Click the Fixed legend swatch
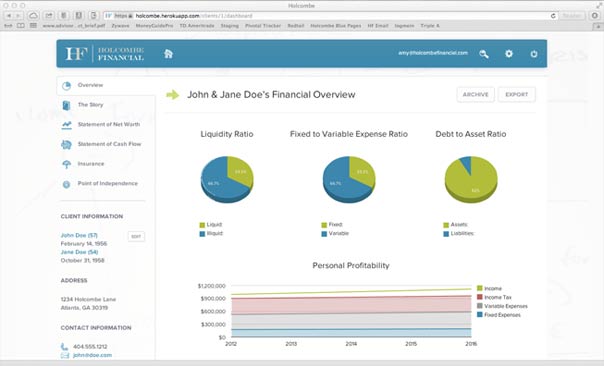 (324, 225)
